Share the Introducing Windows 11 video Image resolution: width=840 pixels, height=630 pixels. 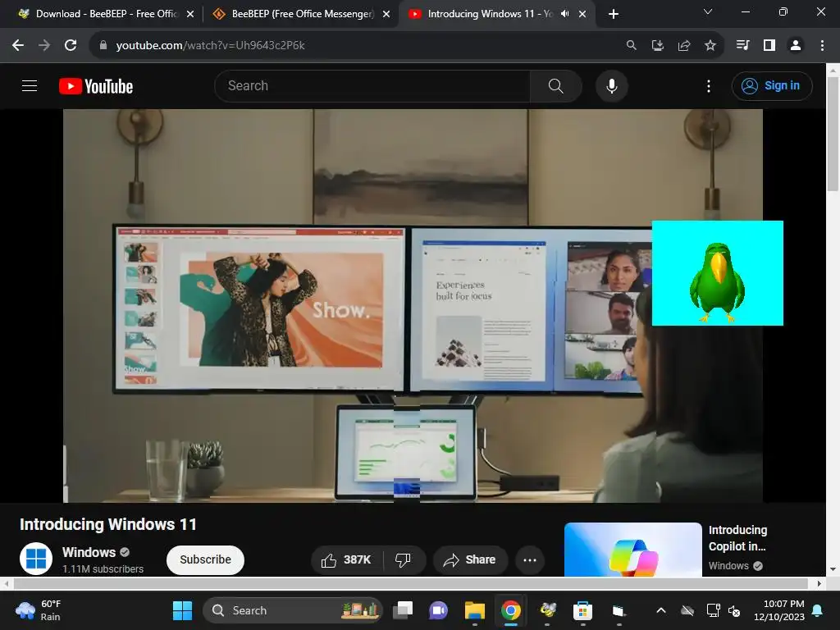coord(470,559)
